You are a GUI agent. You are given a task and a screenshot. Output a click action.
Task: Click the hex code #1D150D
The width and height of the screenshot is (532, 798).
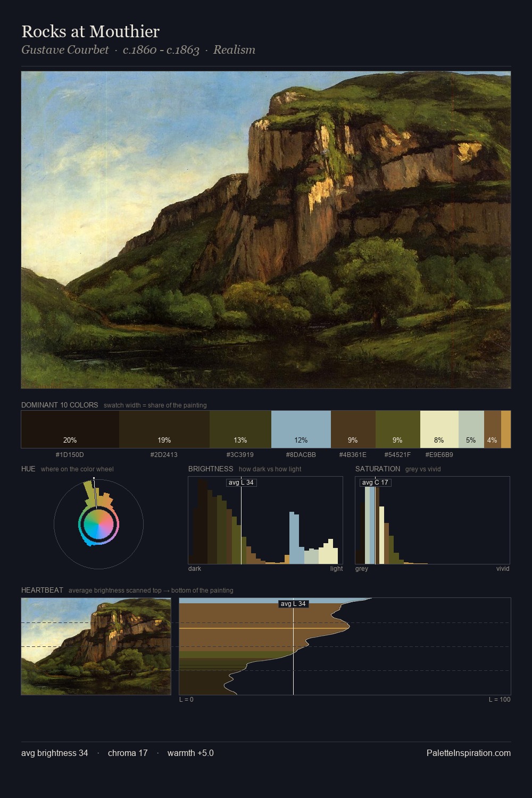(70, 455)
